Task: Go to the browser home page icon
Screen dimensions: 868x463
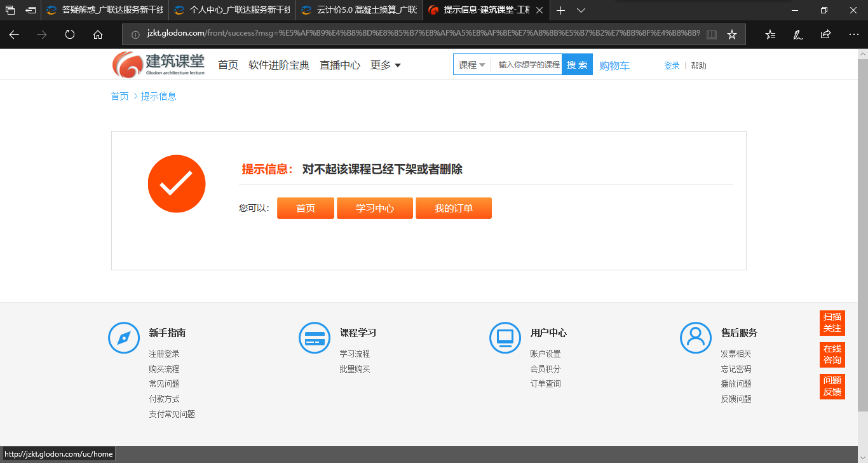Action: [98, 34]
